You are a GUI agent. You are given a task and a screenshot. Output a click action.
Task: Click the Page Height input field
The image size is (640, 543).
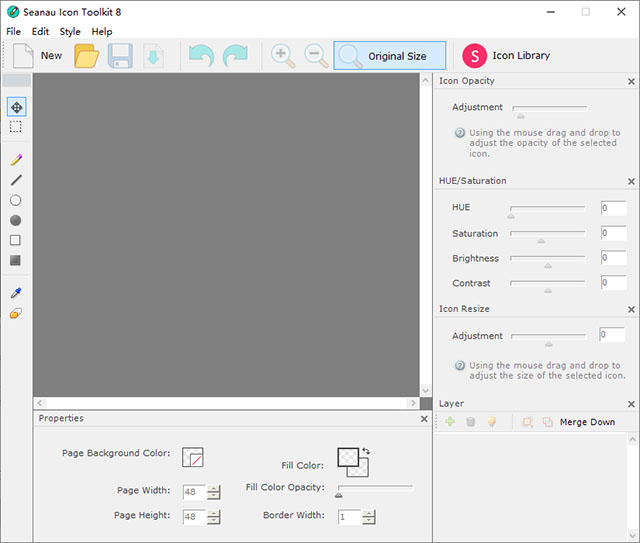click(195, 517)
